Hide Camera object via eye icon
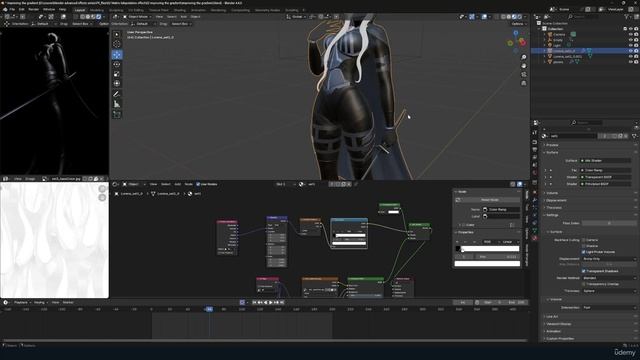Screen dimensions: 640x360 point(631,35)
